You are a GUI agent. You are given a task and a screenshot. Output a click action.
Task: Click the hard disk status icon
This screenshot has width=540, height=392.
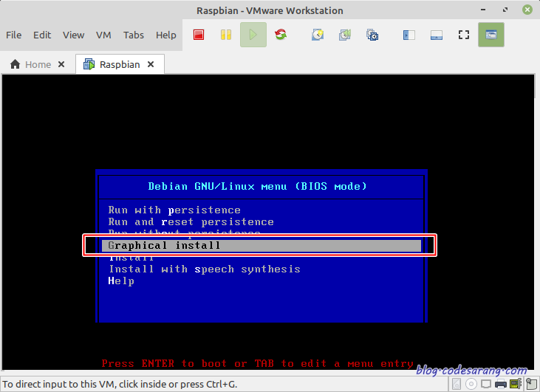[x=457, y=384]
